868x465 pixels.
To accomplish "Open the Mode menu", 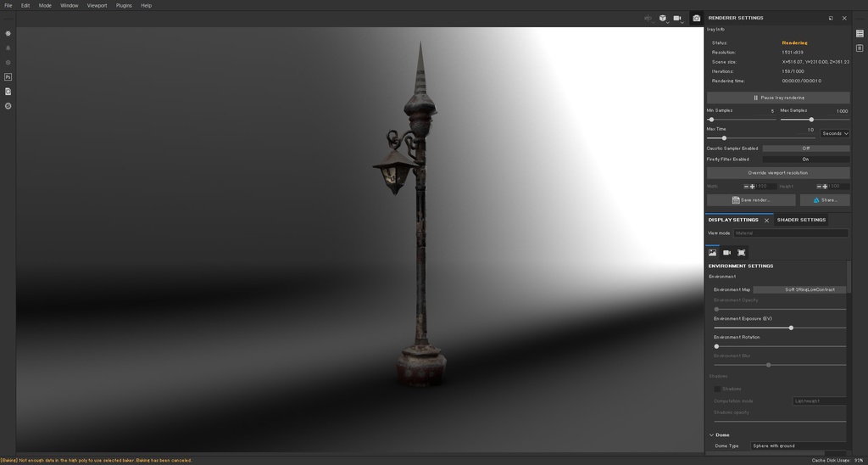I will (x=45, y=6).
